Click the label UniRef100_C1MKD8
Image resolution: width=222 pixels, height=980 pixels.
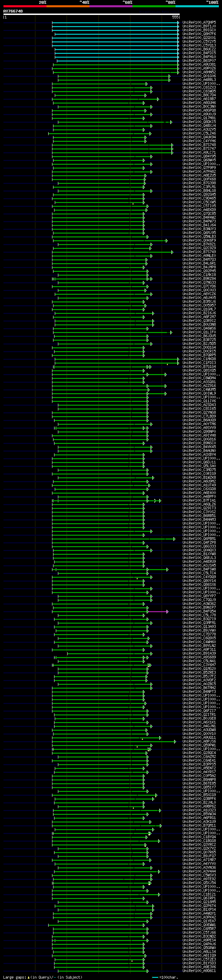(199, 359)
